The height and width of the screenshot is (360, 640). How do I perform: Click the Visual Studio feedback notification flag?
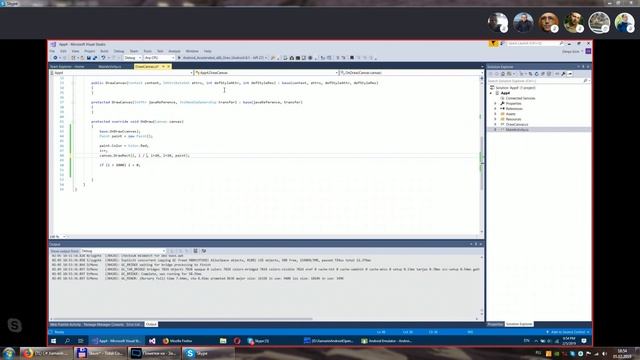pyautogui.click(x=493, y=43)
